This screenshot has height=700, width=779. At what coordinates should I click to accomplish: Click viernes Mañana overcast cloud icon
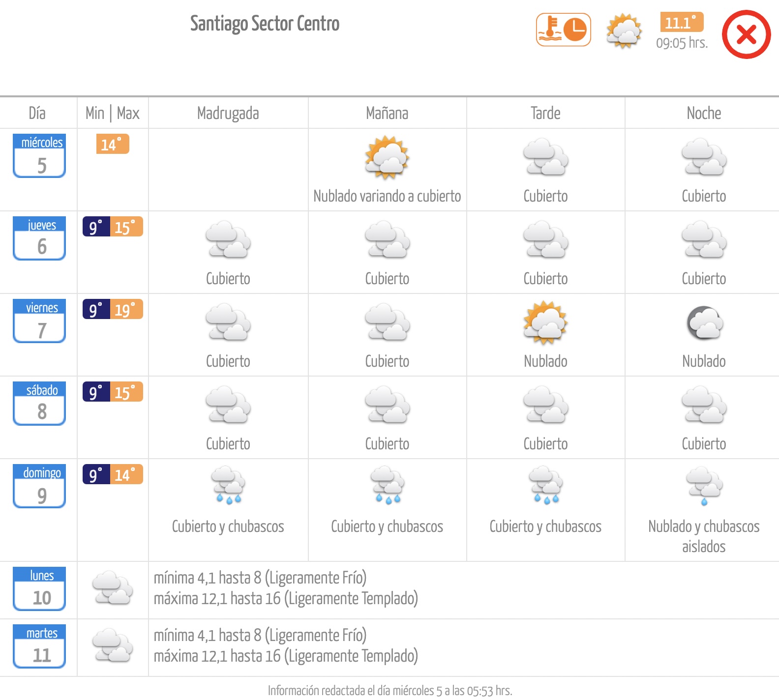tap(387, 322)
